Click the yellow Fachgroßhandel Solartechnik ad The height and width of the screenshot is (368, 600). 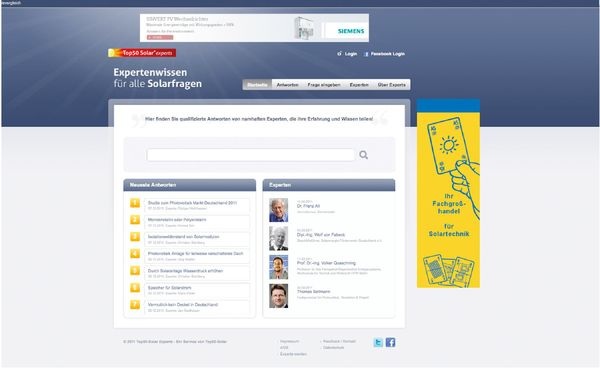point(448,194)
